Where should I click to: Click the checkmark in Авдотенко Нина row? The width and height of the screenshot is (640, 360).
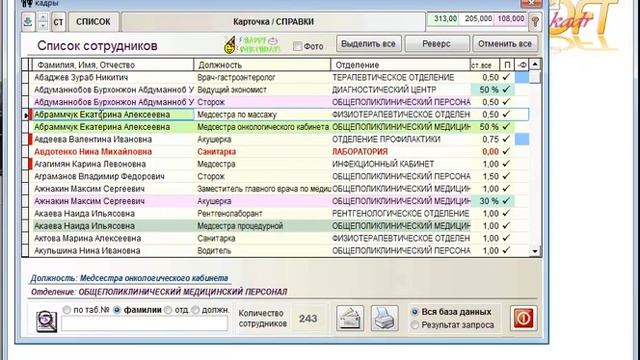[506, 151]
